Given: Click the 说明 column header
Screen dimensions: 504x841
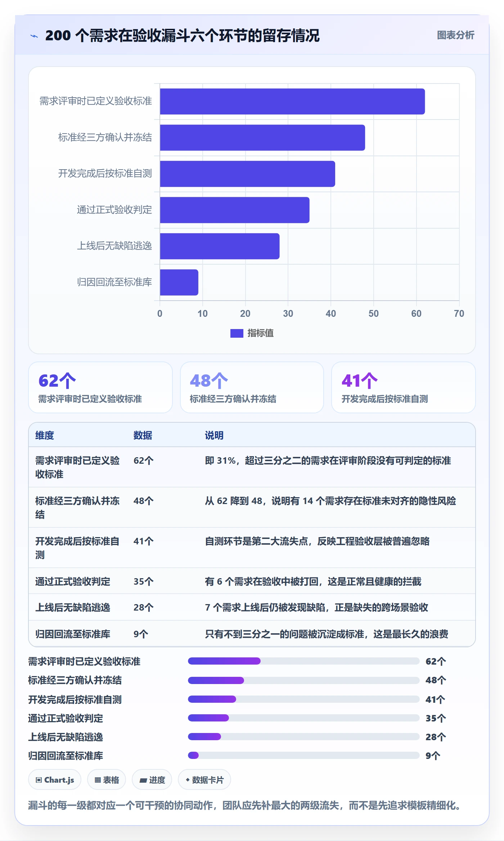Looking at the screenshot, I should [214, 435].
